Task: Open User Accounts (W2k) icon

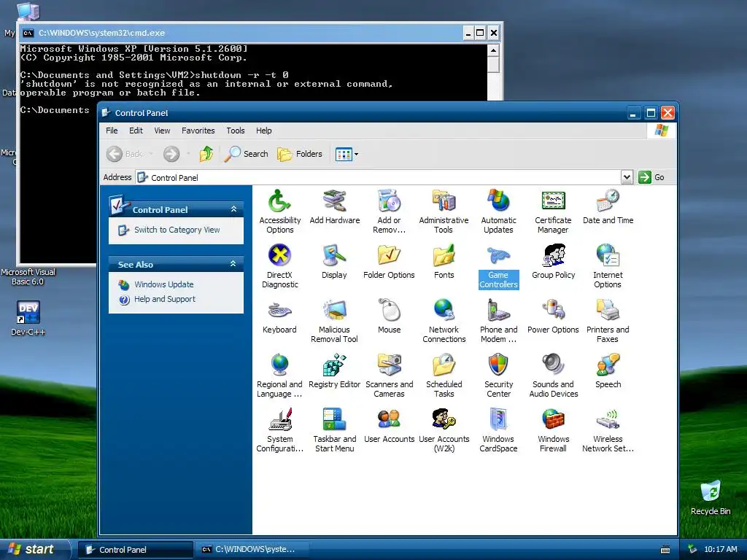Action: tap(444, 430)
